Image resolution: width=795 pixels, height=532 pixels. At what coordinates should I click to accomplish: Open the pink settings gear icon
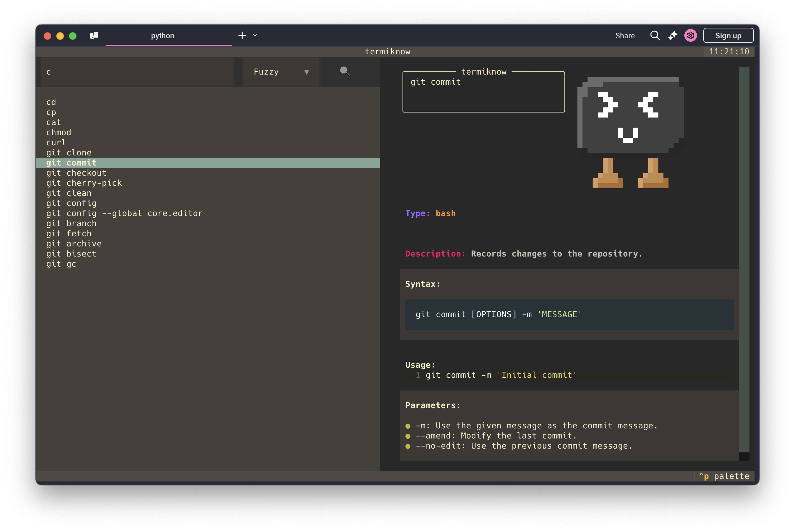click(690, 36)
